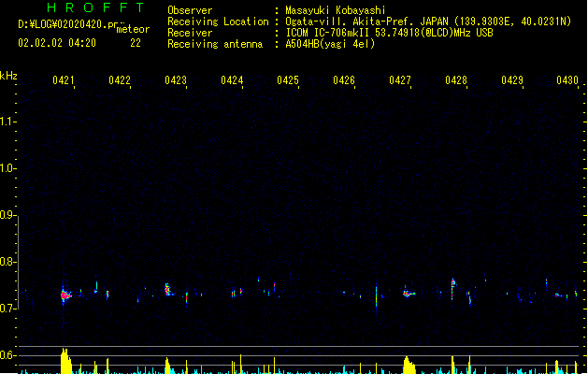Viewport: 588px width, 374px height.
Task: Click the elongated meteor echo near 0427
Action: 409,294
